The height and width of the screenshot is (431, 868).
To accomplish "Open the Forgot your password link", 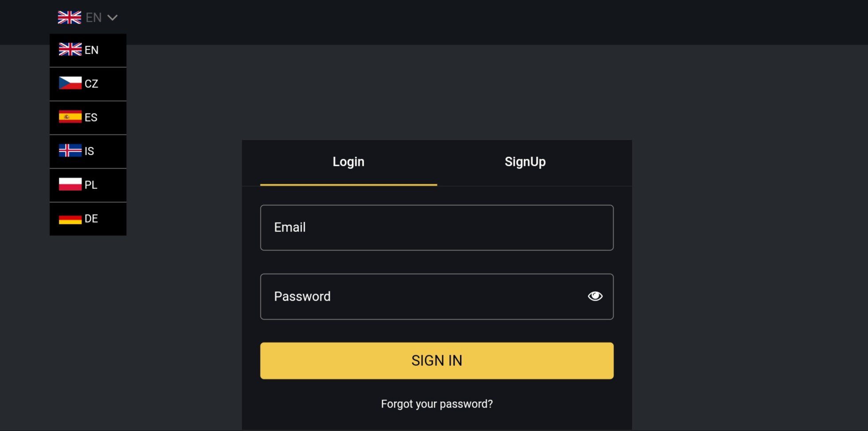I will 437,404.
